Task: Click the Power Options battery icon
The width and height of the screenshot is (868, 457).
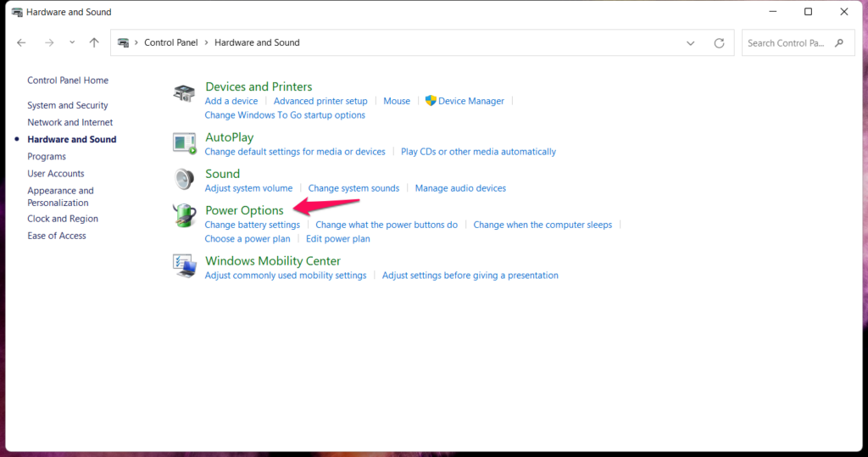Action: tap(184, 215)
